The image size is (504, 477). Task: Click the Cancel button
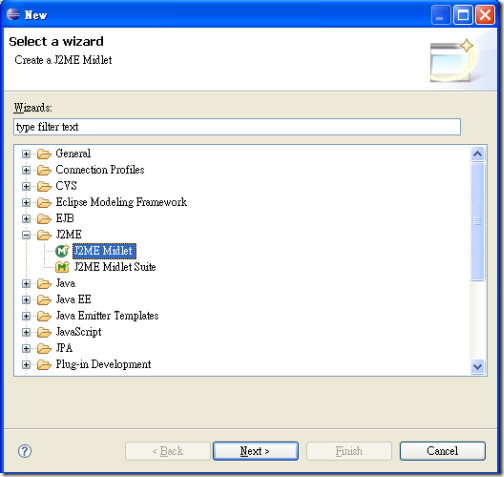click(x=442, y=451)
